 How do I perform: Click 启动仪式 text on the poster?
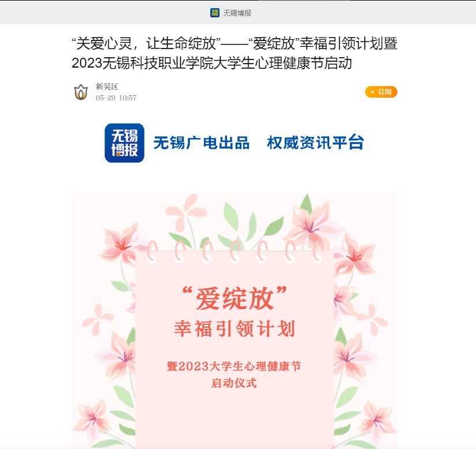tap(234, 383)
